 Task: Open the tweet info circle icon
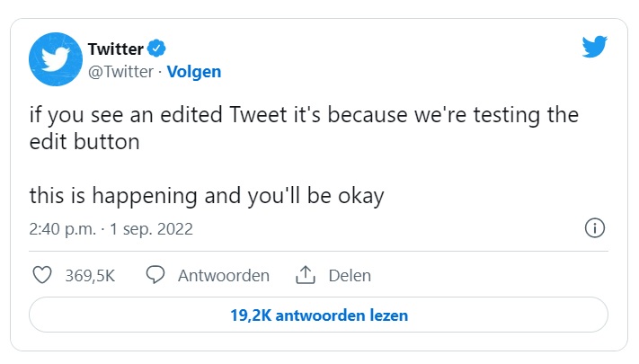pyautogui.click(x=594, y=228)
